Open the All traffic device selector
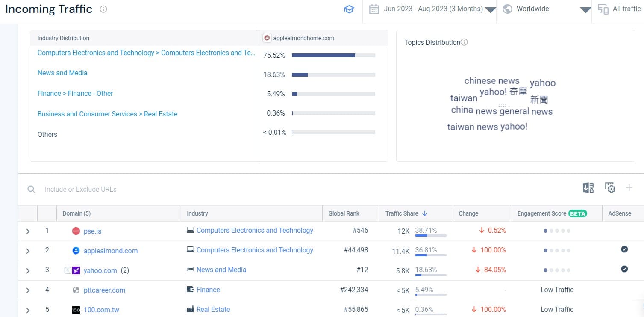Image resolution: width=644 pixels, height=317 pixels. click(x=620, y=9)
